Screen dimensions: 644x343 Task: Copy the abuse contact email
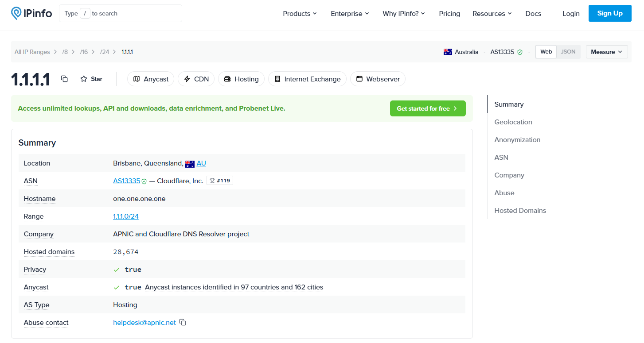[183, 323]
